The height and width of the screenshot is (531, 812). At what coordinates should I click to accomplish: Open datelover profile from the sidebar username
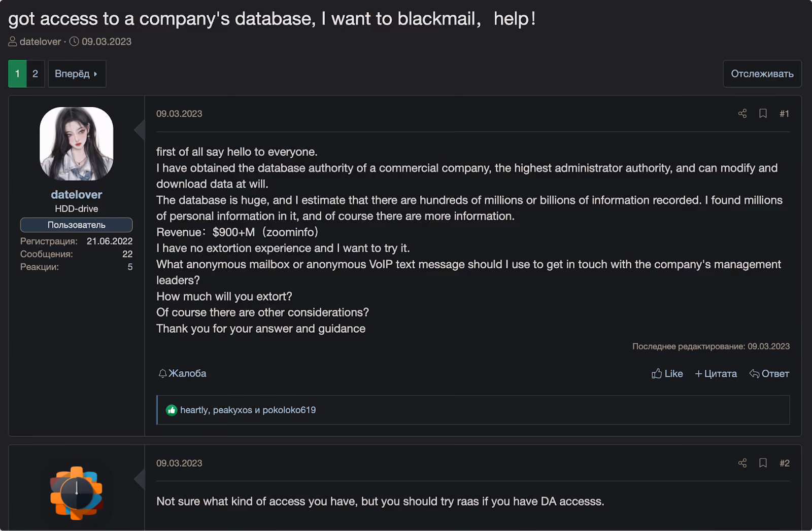(x=77, y=195)
